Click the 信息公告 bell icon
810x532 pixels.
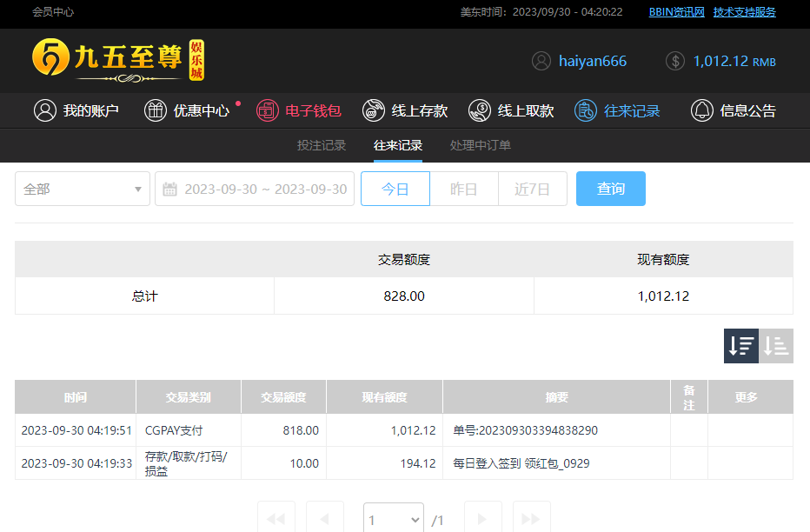pyautogui.click(x=702, y=110)
